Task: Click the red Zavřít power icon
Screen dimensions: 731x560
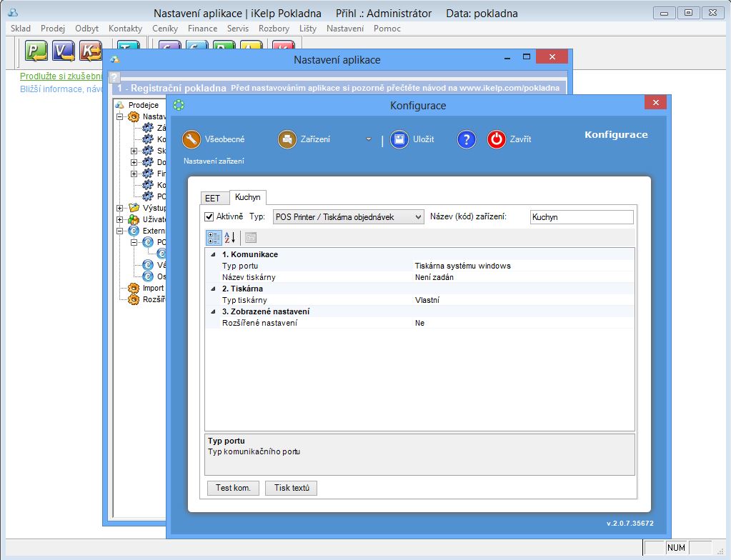Action: coord(497,139)
